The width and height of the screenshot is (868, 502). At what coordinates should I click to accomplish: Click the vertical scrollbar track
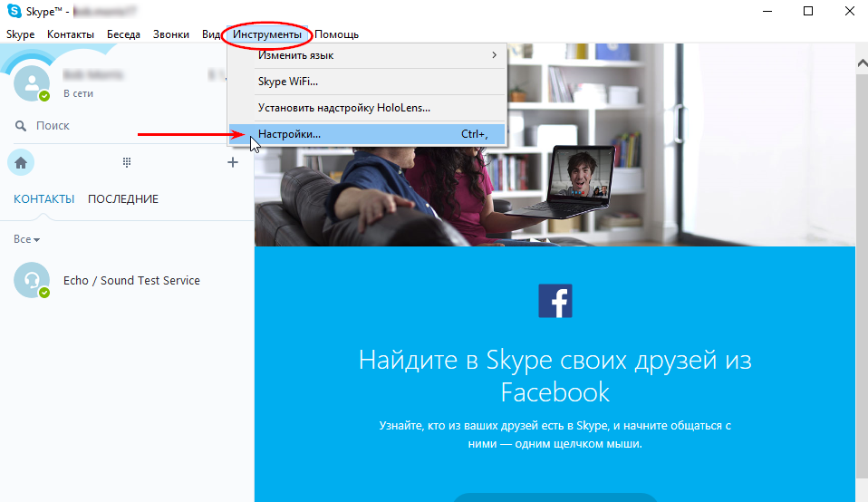click(862, 276)
